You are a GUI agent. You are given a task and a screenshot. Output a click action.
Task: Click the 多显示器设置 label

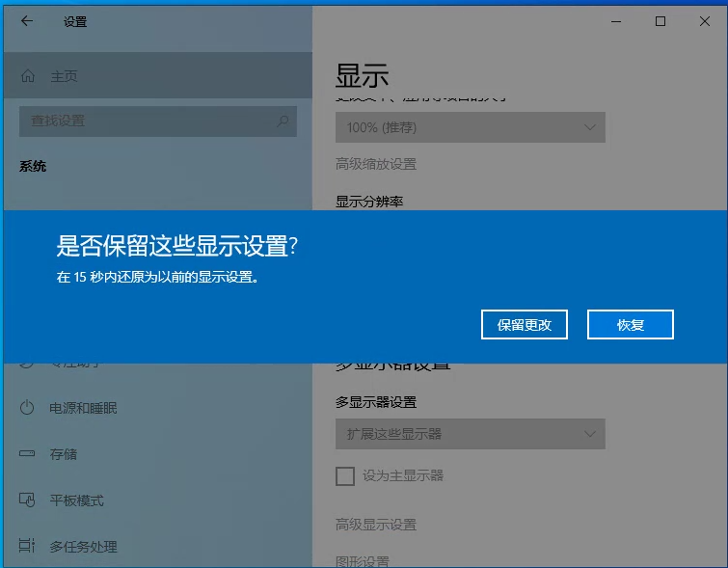click(x=376, y=402)
